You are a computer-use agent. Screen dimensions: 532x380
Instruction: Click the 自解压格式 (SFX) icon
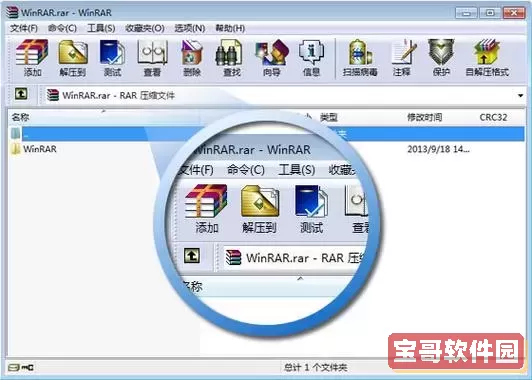click(x=487, y=52)
